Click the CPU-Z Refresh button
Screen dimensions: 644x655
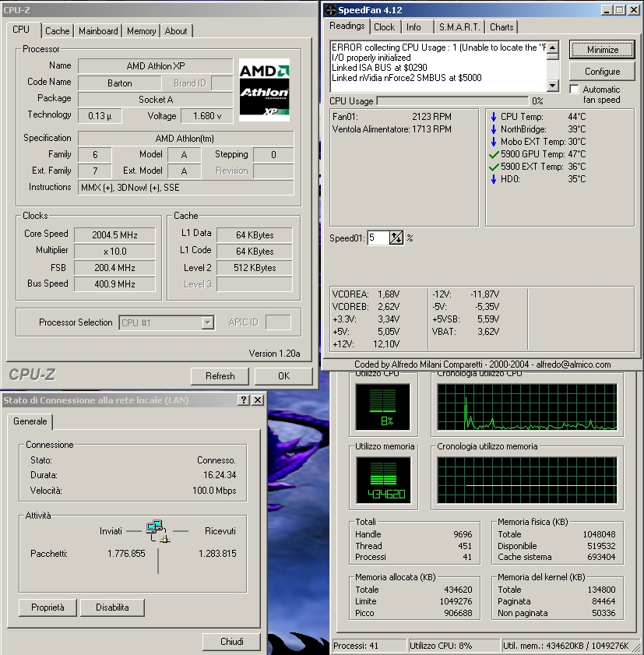click(x=220, y=376)
